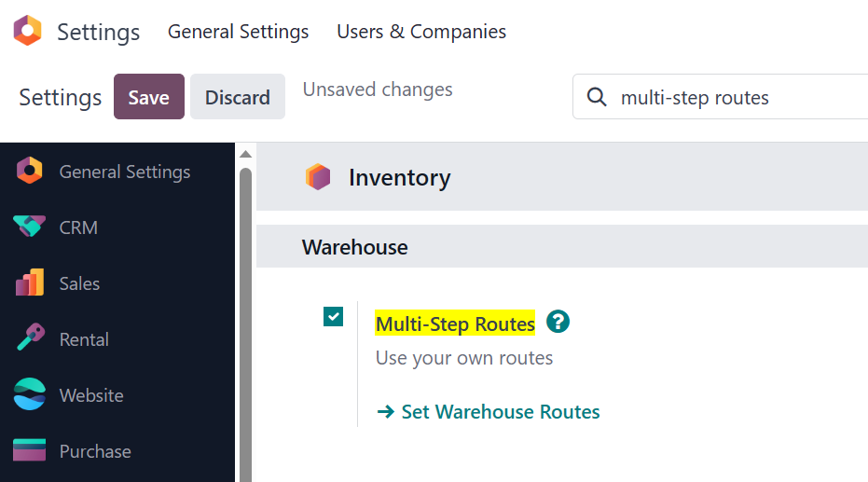
Task: Click the Multi-Step Routes help icon
Action: [558, 322]
